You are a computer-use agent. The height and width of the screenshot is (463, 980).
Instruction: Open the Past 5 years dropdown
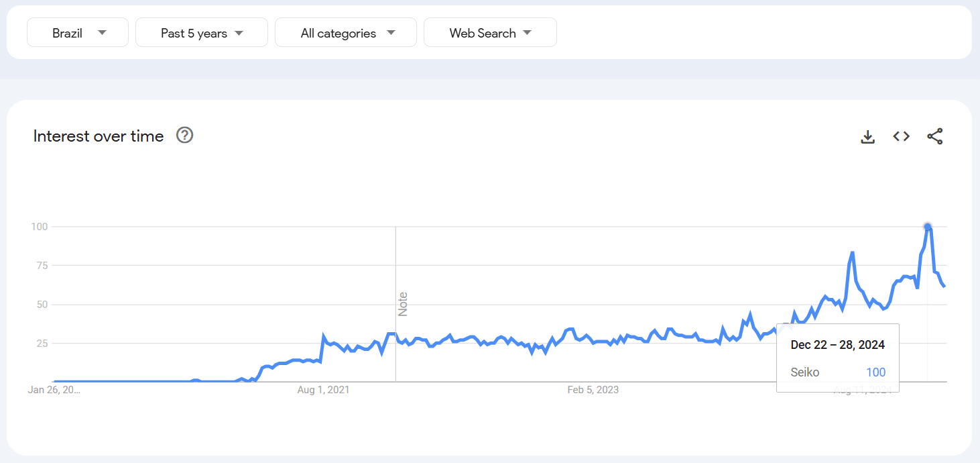click(202, 33)
